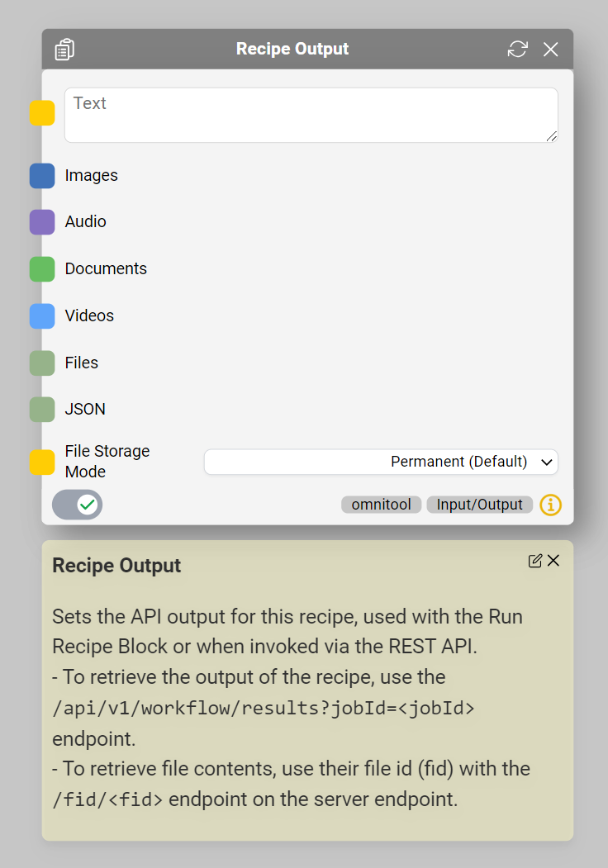Screen dimensions: 608x868
Task: Click the yellow File Storage Mode socket
Action: pyautogui.click(x=42, y=462)
